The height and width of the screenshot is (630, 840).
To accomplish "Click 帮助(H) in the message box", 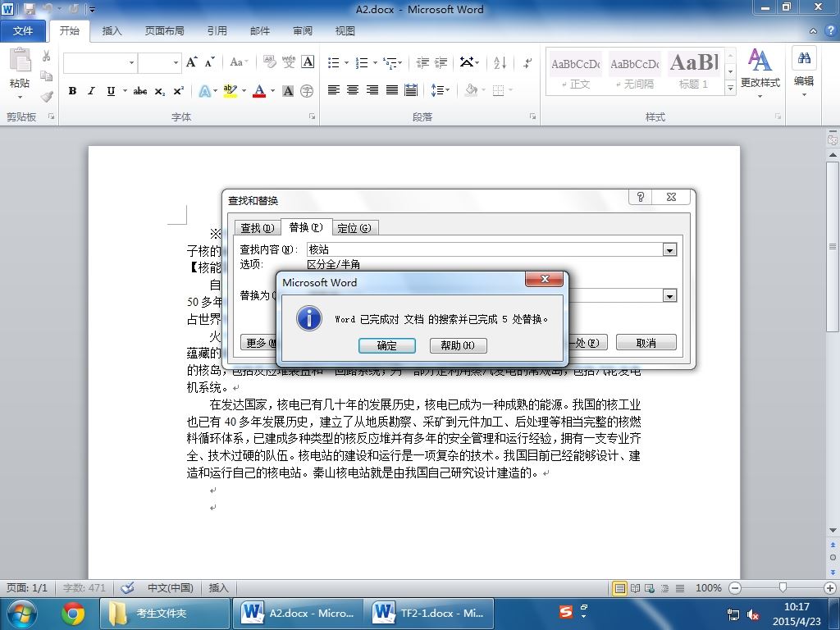I will [458, 345].
